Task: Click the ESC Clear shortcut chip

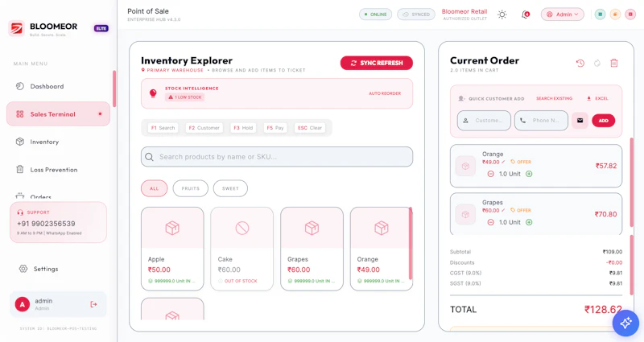Action: point(310,128)
